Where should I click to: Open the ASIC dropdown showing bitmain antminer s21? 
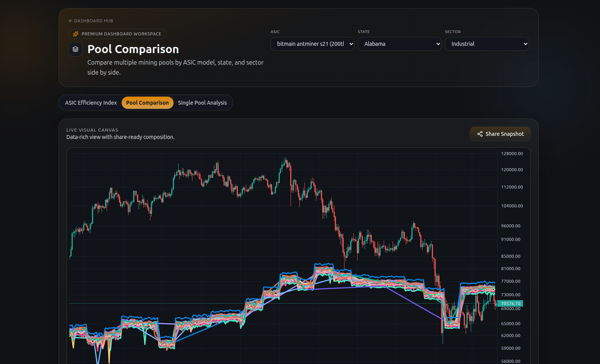tap(313, 44)
